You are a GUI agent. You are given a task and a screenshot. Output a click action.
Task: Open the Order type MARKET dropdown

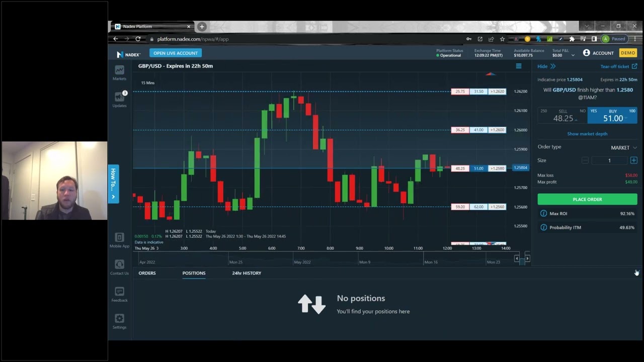[x=623, y=147]
